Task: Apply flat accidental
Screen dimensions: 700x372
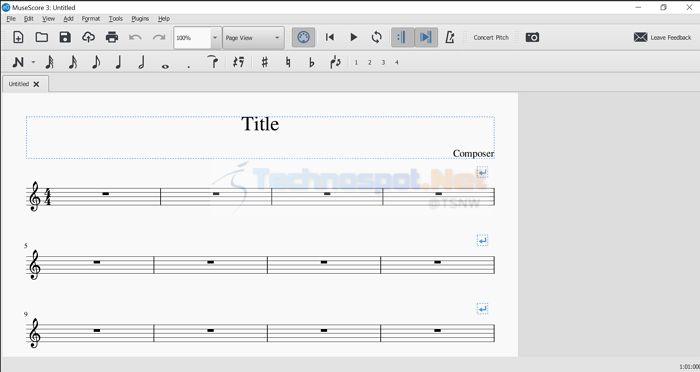Action: (312, 63)
